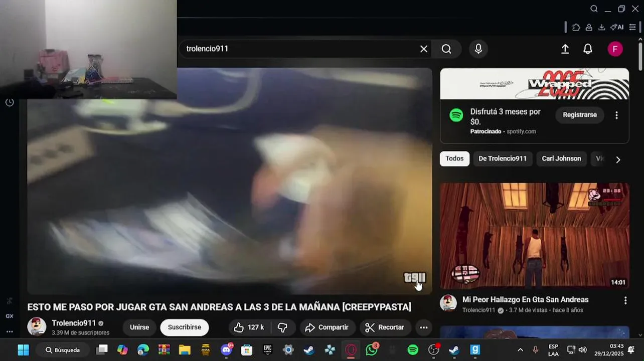Click the browser title bar search icon
The height and width of the screenshot is (361, 644).
594,9
